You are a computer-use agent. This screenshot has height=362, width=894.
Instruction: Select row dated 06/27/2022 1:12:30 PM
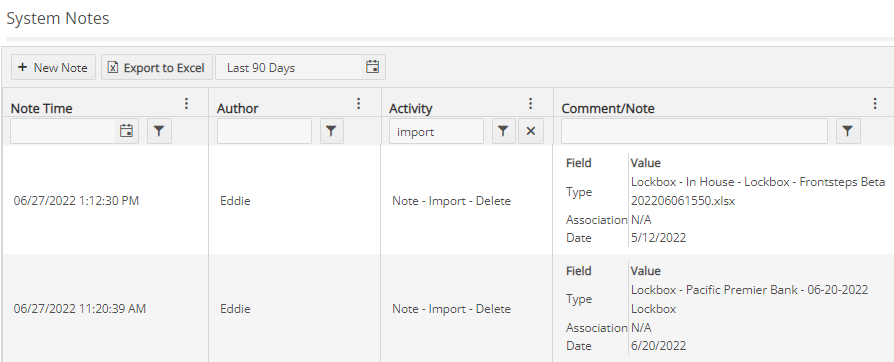[x=447, y=201]
